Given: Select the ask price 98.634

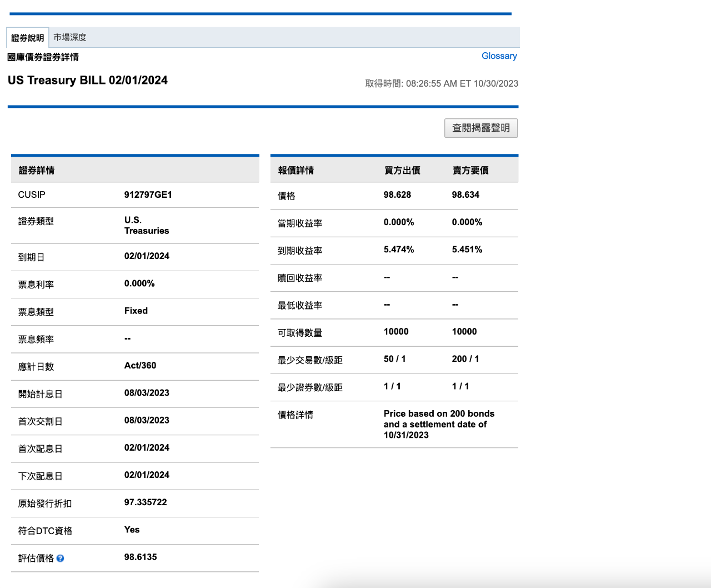Looking at the screenshot, I should tap(465, 195).
